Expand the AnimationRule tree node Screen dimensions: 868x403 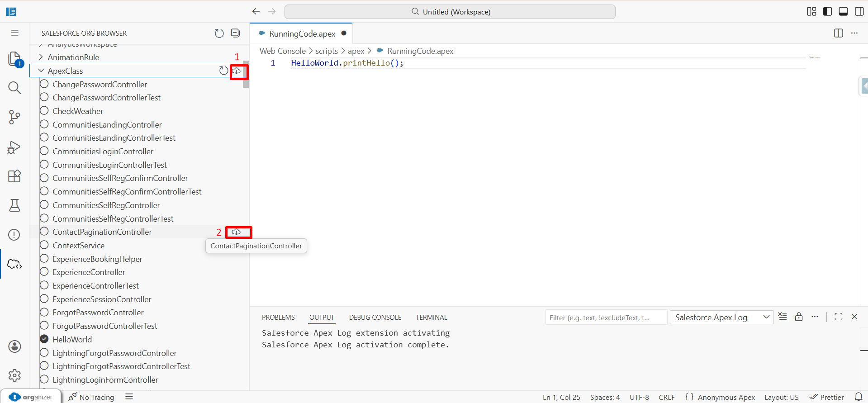pyautogui.click(x=41, y=57)
